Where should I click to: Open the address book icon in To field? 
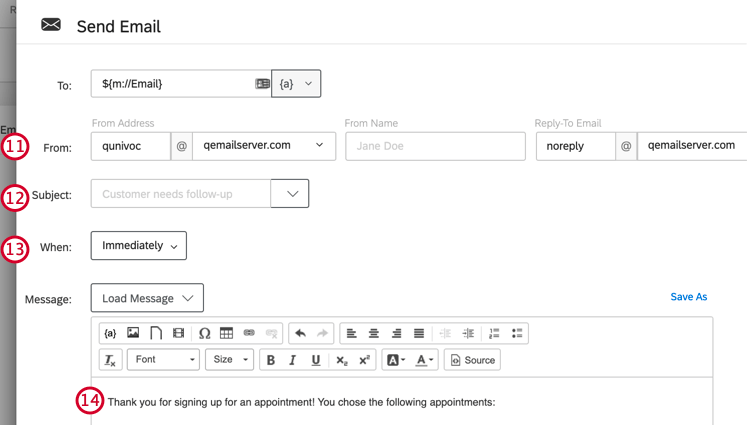coord(262,84)
